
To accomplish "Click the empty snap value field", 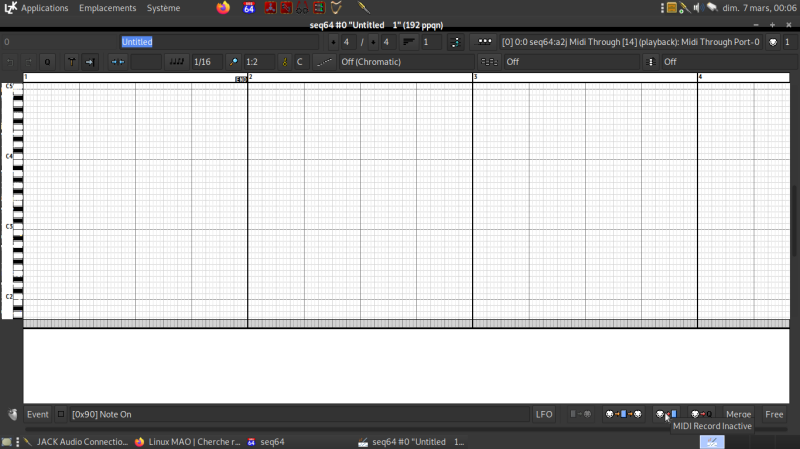I will tap(146, 62).
